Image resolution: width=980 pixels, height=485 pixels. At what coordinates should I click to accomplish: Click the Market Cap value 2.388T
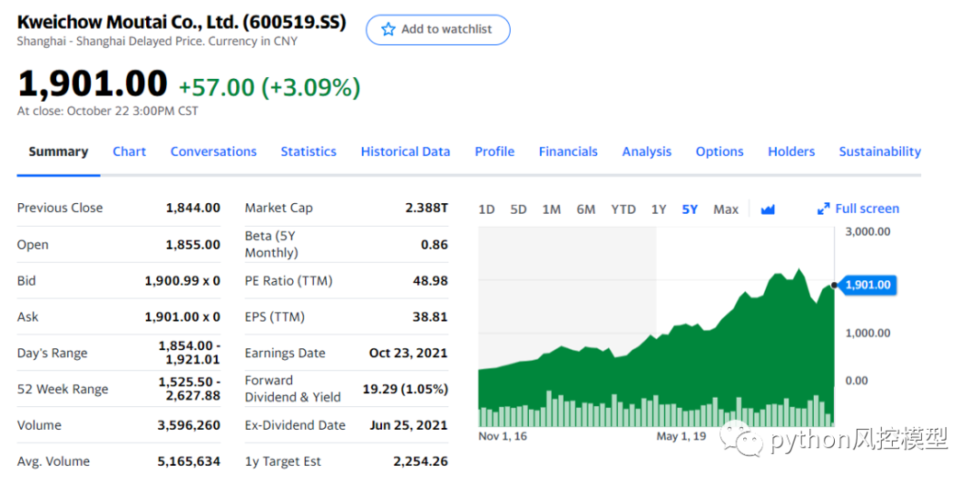[x=426, y=208]
